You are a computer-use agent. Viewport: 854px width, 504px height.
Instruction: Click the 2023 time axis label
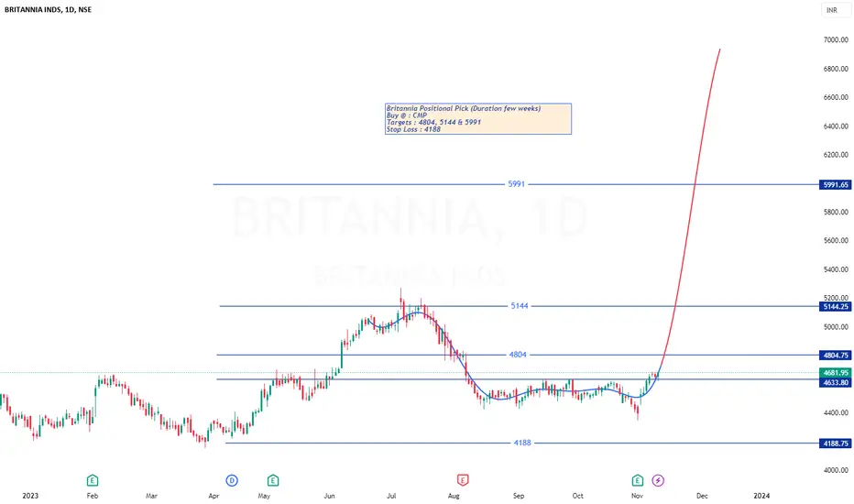(x=30, y=495)
